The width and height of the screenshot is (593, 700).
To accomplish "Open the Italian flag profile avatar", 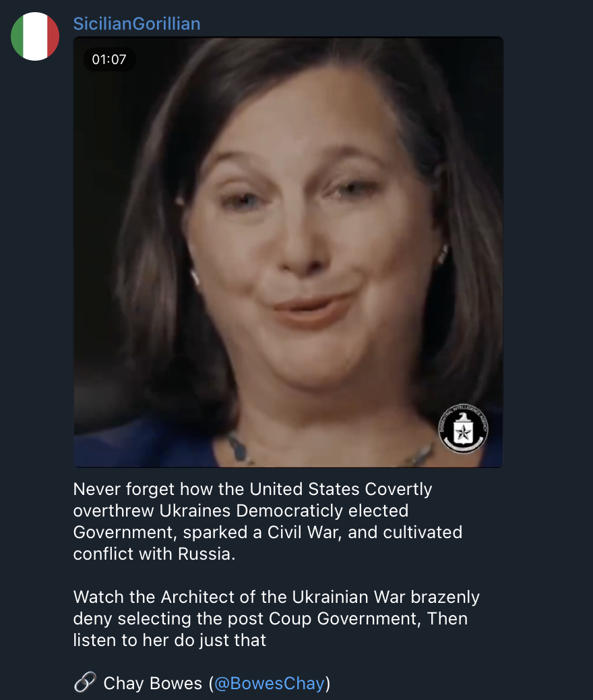I will [x=35, y=36].
